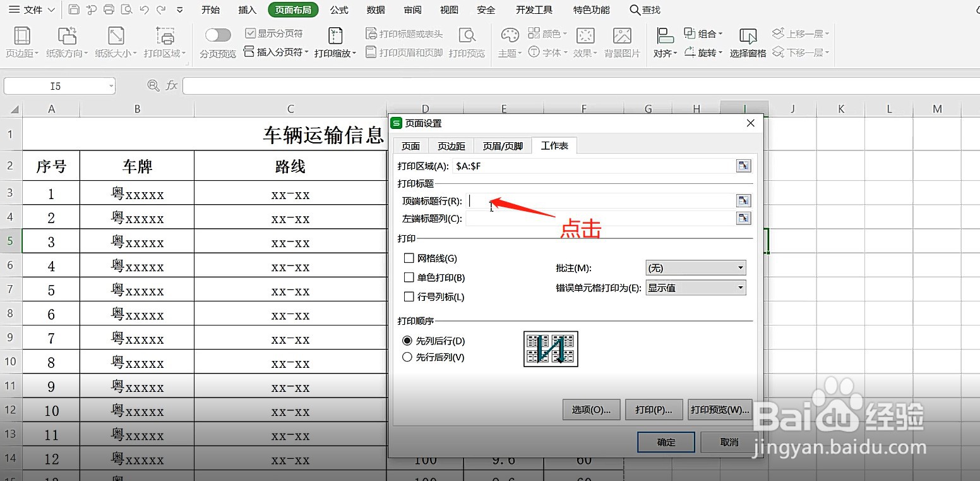The height and width of the screenshot is (481, 980).
Task: Open the 批注(M) dropdown
Action: pyautogui.click(x=696, y=268)
